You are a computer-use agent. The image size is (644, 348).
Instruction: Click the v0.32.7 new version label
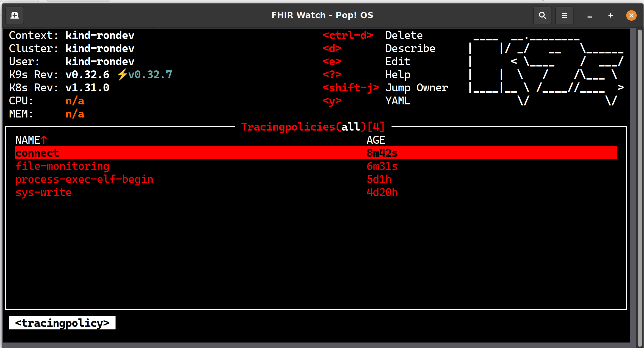tap(150, 75)
